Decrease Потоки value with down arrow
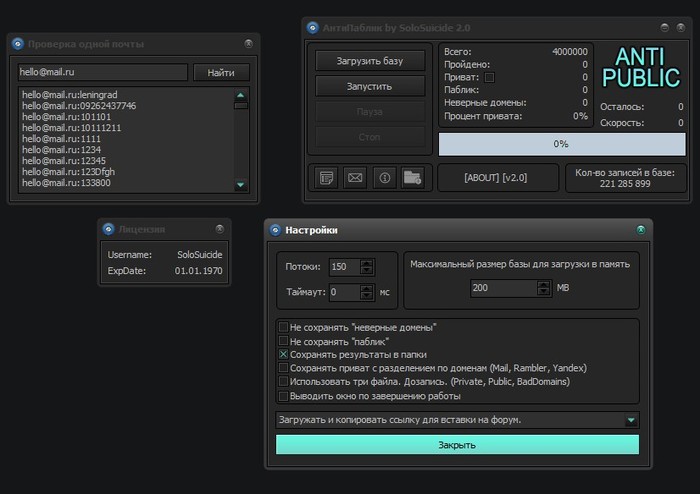The width and height of the screenshot is (700, 494). pos(367,270)
